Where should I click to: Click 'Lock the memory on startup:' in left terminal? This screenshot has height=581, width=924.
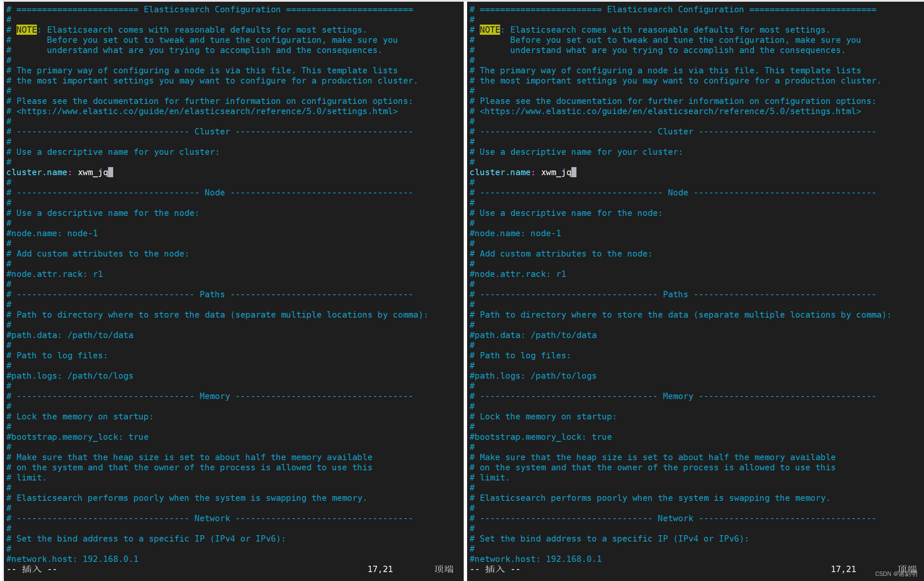[x=85, y=416]
